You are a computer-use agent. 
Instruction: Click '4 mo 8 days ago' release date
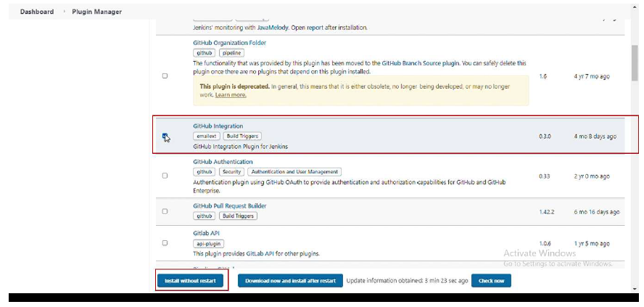coord(595,136)
